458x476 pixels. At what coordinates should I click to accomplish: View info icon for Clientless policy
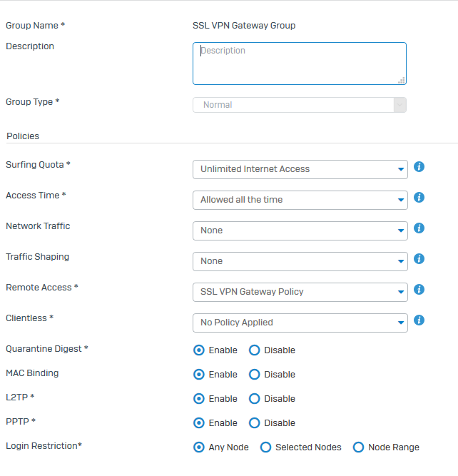click(419, 320)
